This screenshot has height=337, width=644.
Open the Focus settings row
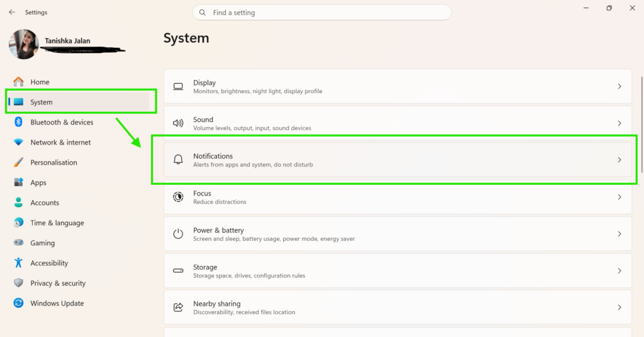(x=397, y=197)
